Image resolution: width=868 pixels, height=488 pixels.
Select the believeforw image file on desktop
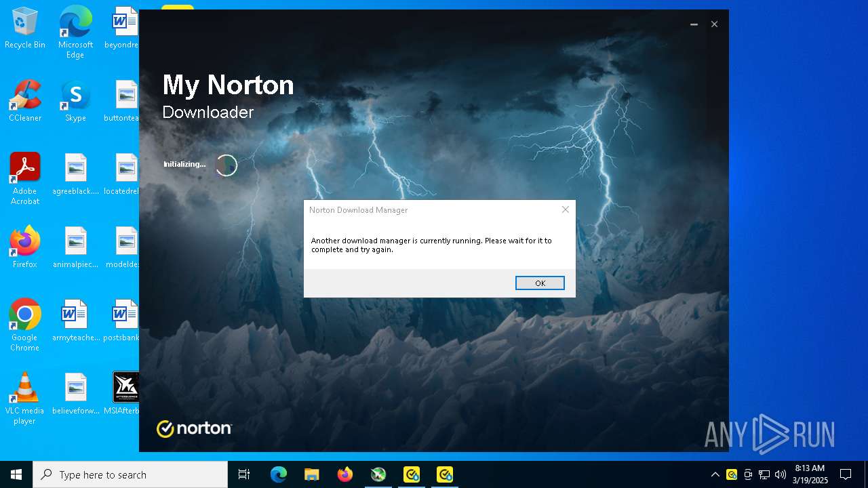point(75,394)
